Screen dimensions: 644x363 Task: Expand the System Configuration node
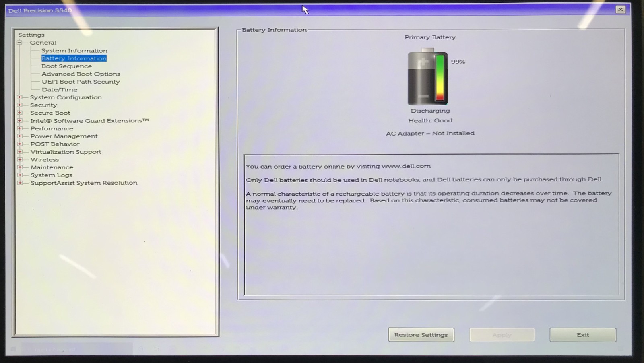(x=19, y=97)
